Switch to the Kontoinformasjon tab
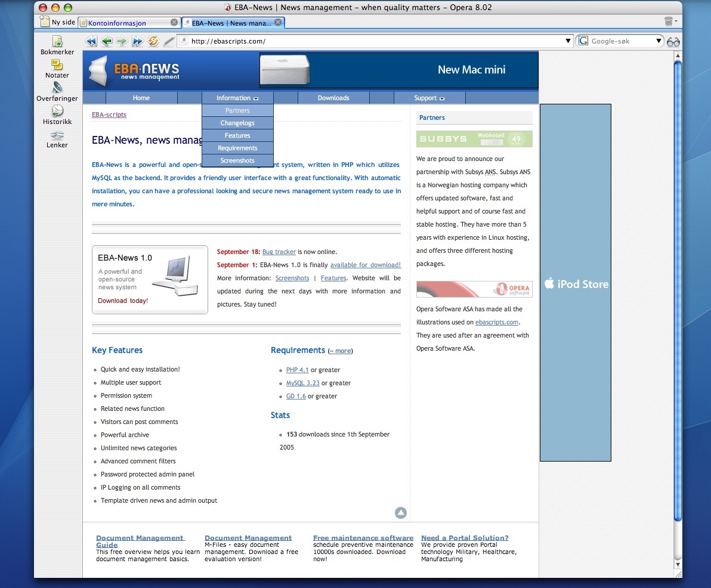The image size is (711, 588). (x=129, y=23)
